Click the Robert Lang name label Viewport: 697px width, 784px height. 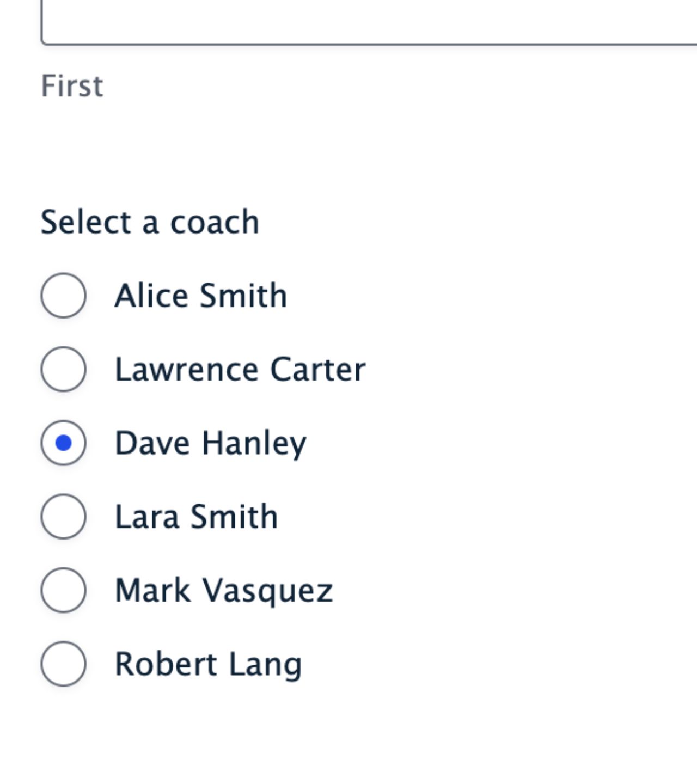(x=209, y=663)
